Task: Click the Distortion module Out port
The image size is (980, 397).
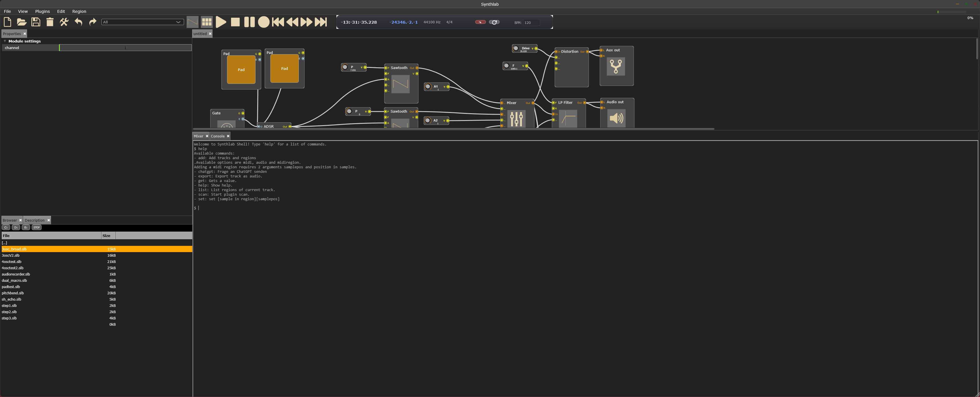Action: 587,51
